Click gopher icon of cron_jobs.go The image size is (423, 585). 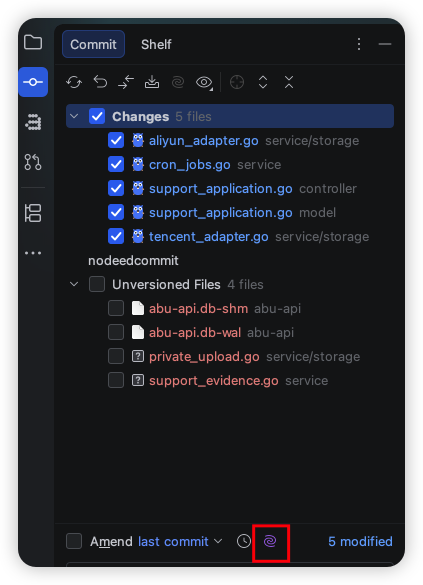click(x=138, y=165)
